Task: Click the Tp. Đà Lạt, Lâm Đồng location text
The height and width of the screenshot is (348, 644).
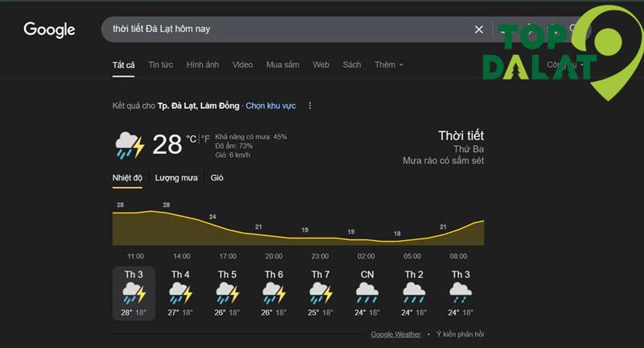Action: (x=198, y=106)
